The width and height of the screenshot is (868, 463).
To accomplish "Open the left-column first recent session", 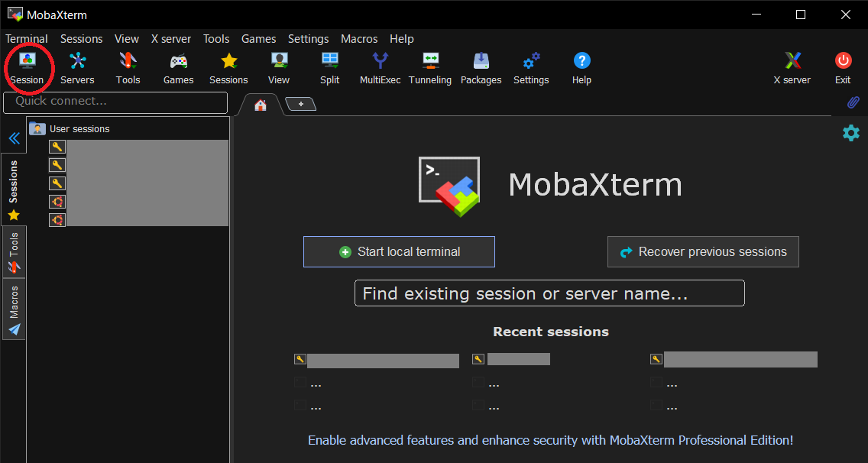I will [377, 360].
